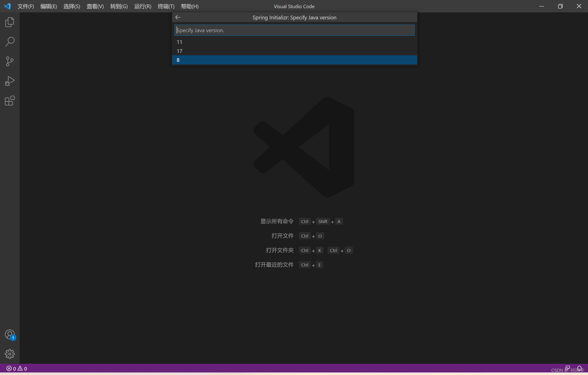
Task: Open the Search view in activity bar
Action: coord(10,42)
